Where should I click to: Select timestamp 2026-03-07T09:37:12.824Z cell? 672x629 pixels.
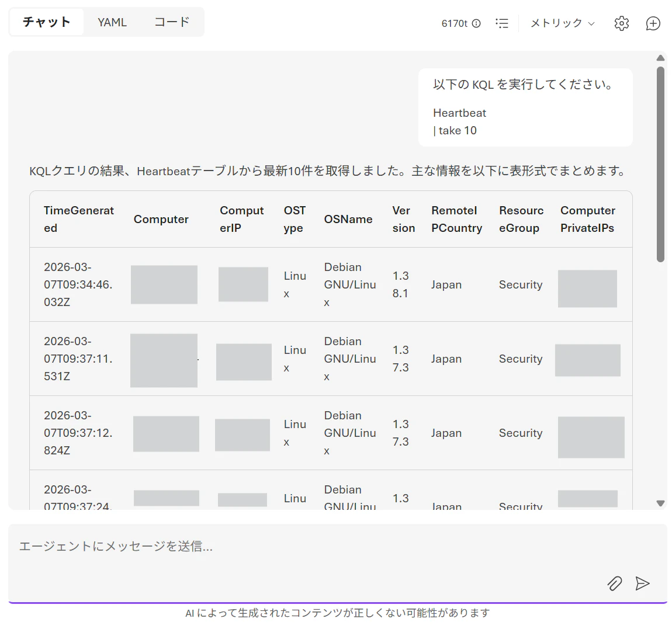pyautogui.click(x=78, y=433)
